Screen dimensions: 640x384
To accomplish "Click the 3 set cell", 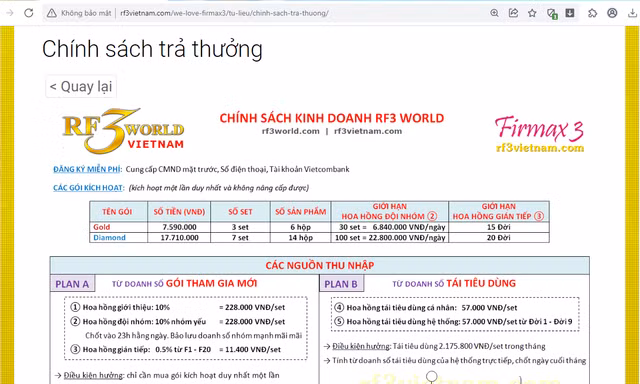I will 240,227.
